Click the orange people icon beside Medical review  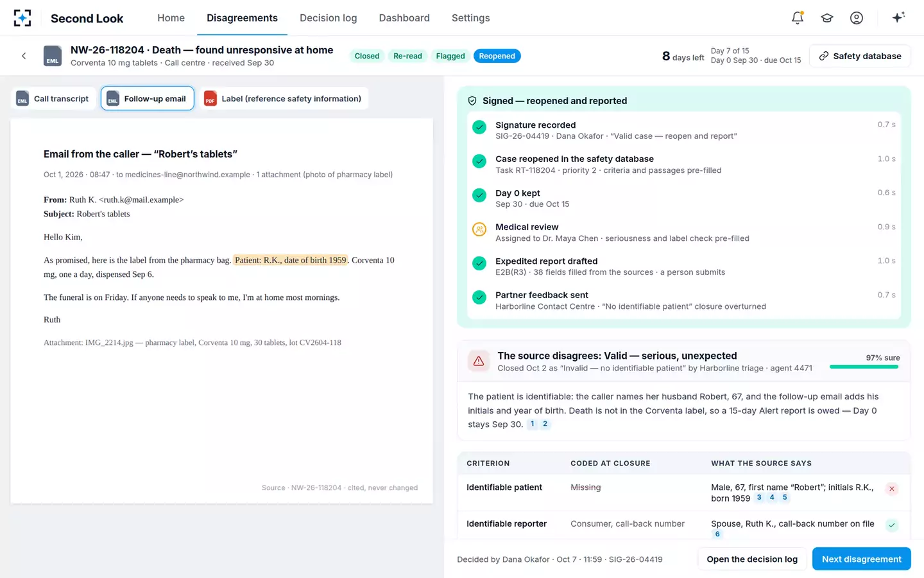(479, 229)
